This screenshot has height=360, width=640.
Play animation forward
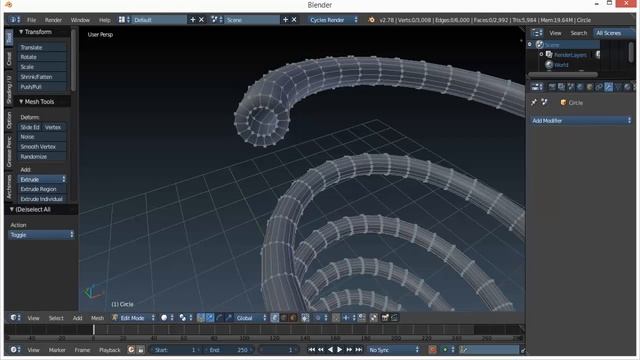[340, 350]
